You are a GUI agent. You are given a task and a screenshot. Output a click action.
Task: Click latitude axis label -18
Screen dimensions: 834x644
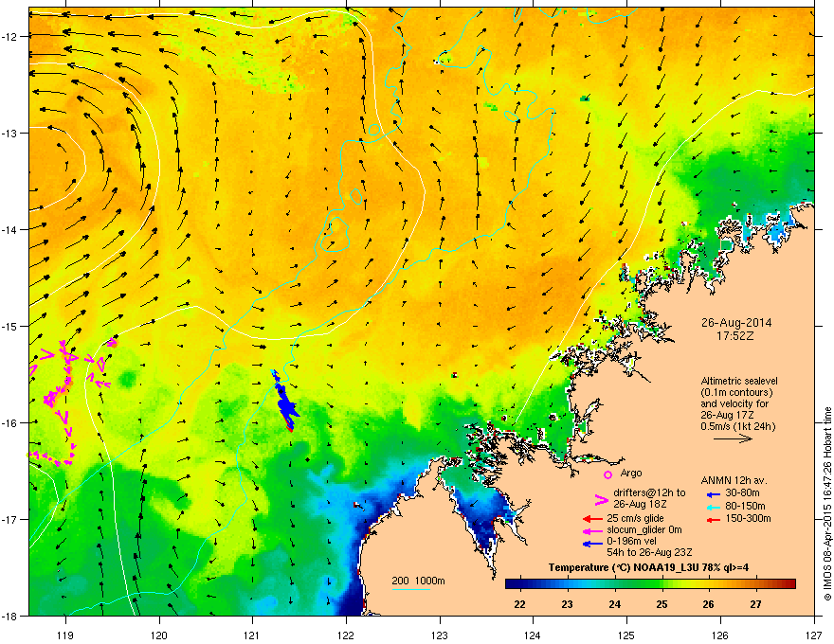pyautogui.click(x=10, y=616)
